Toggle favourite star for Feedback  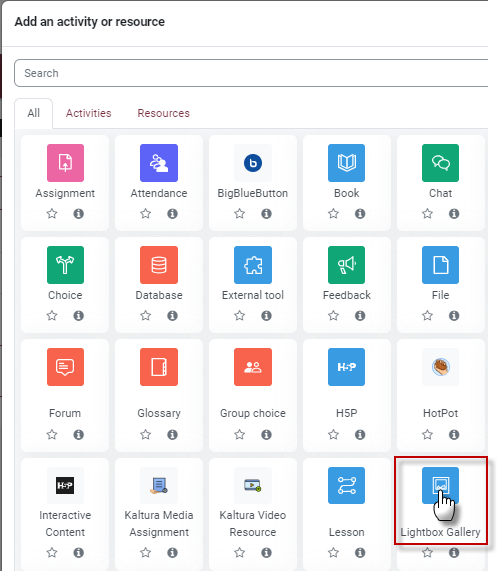[x=333, y=315]
